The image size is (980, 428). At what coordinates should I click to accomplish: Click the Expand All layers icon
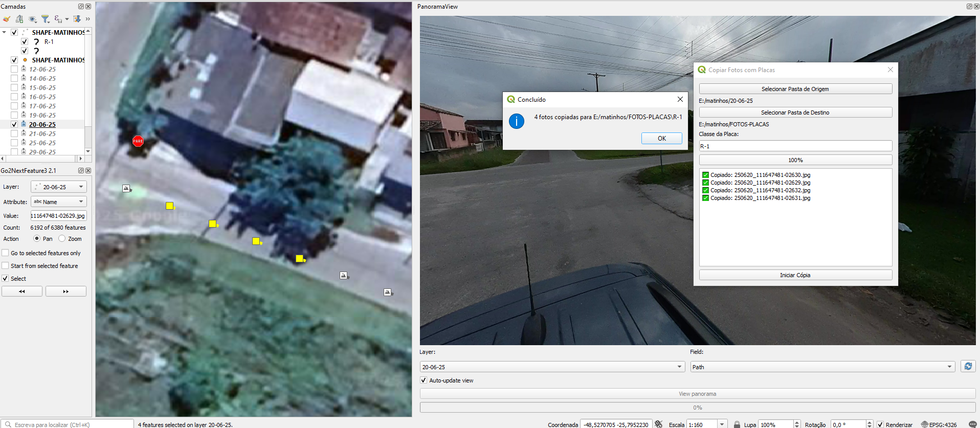coord(77,19)
